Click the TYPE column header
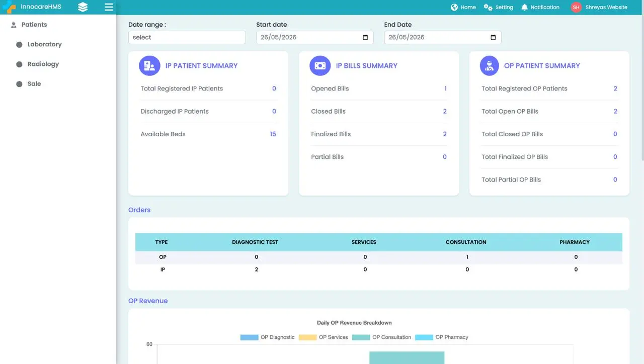 click(x=162, y=242)
